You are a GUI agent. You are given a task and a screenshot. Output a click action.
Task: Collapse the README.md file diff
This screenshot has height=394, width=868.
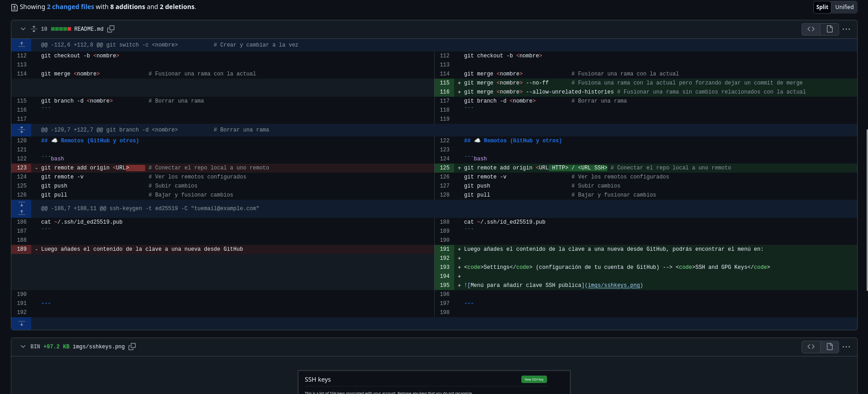point(23,29)
